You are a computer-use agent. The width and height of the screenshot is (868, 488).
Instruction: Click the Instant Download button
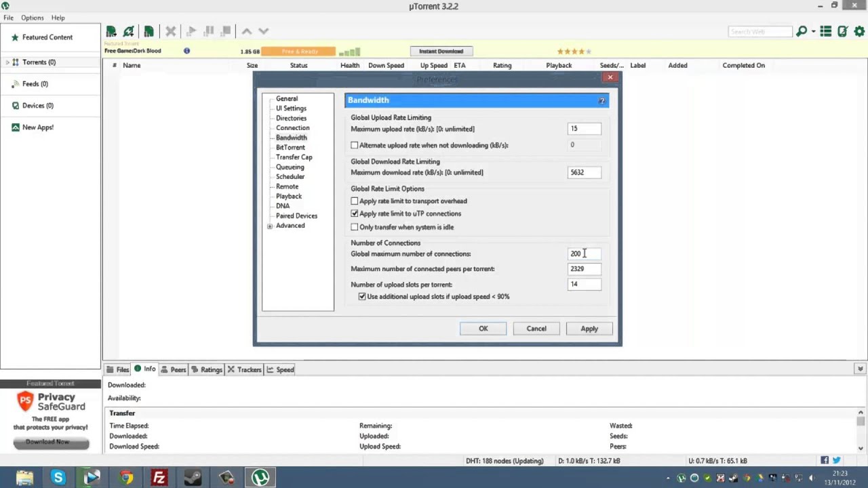pyautogui.click(x=441, y=52)
